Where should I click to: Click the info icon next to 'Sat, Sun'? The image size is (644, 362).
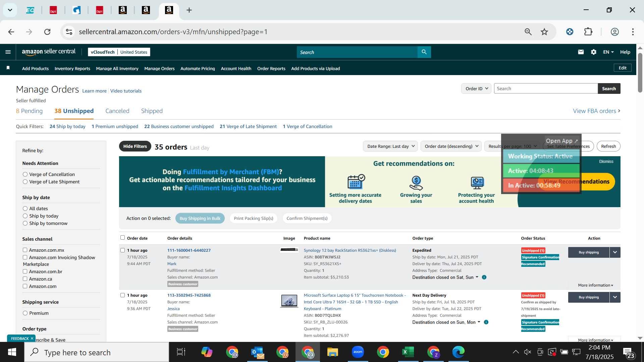484,277
